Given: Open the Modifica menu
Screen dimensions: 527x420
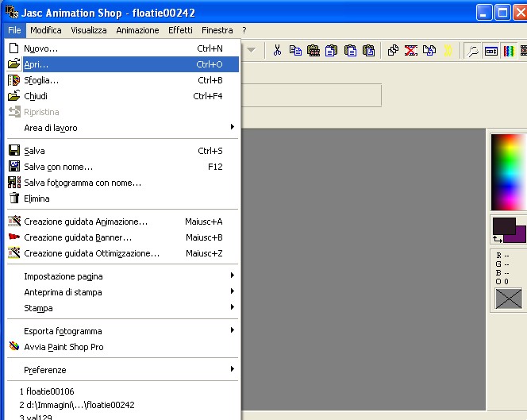Looking at the screenshot, I should [46, 30].
